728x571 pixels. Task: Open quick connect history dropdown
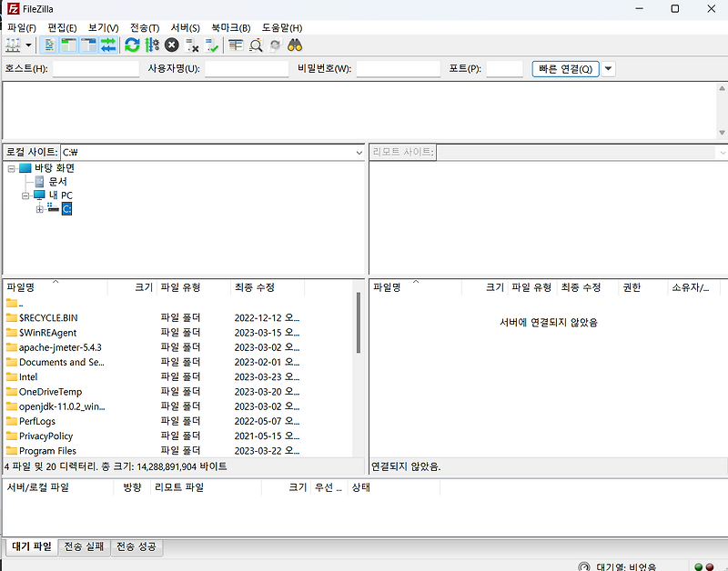click(x=608, y=69)
